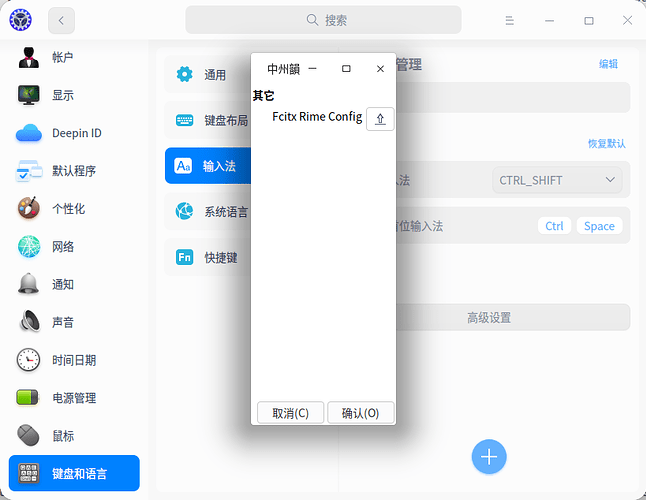Viewport: 646px width, 500px height.
Task: Open Deepin ID cloud icon
Action: (x=28, y=133)
